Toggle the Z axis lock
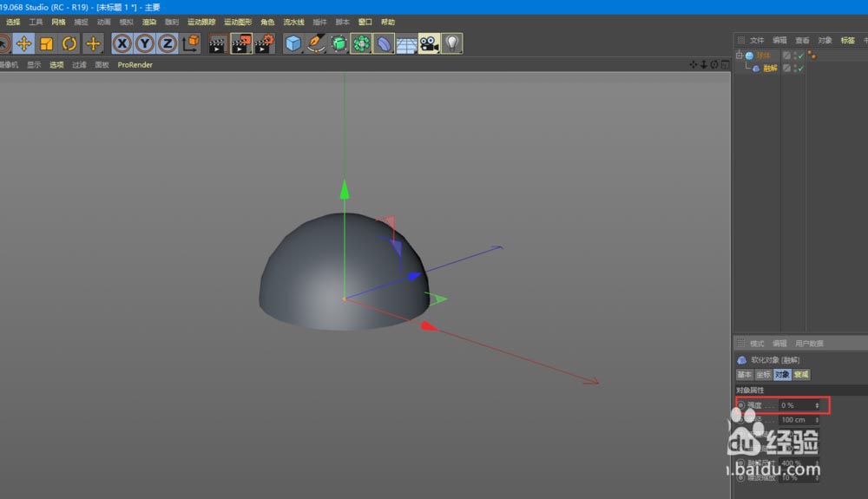Screen dimensions: 868x499 pyautogui.click(x=168, y=43)
